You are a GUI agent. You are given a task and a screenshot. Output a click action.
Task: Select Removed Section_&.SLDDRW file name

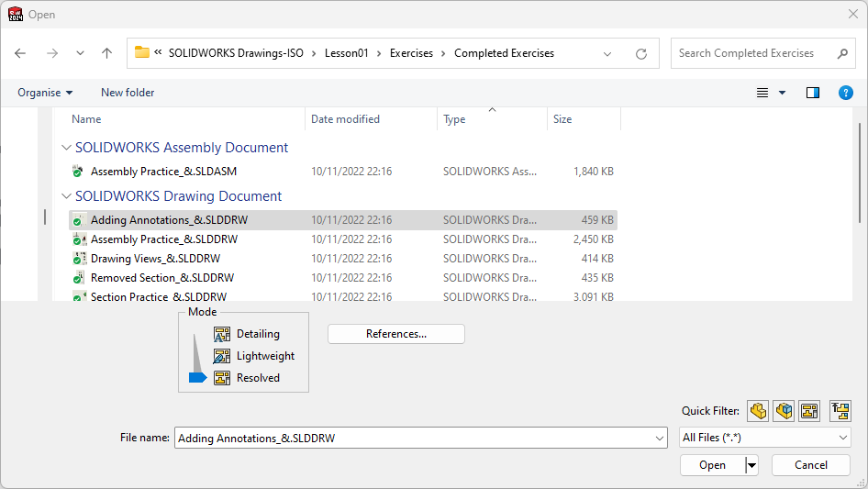(x=162, y=278)
